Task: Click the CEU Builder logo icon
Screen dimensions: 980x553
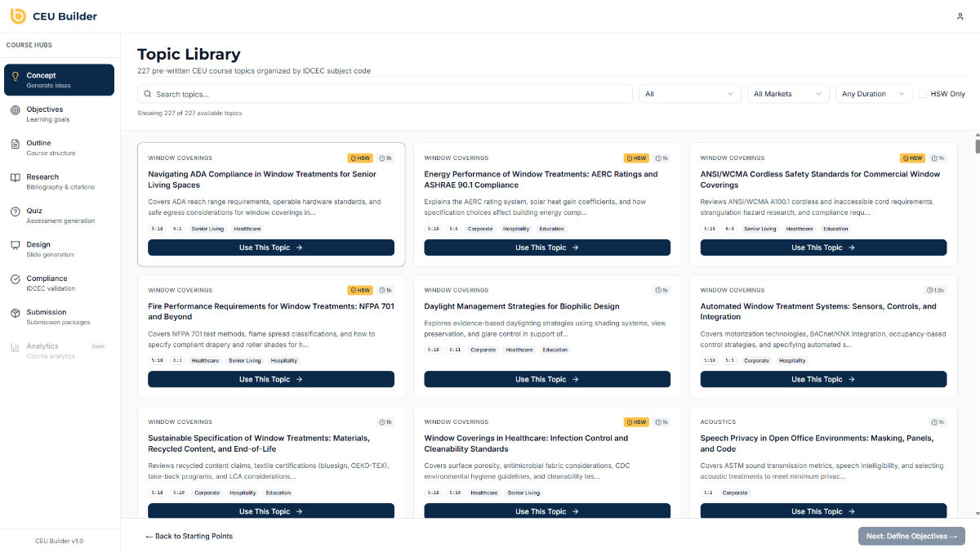Action: (x=17, y=16)
